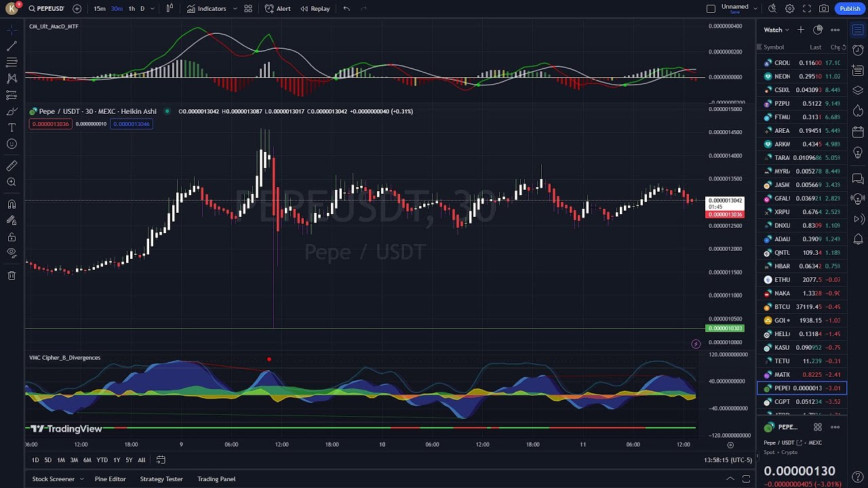Image resolution: width=868 pixels, height=488 pixels.
Task: Create an Alert
Action: 277,9
